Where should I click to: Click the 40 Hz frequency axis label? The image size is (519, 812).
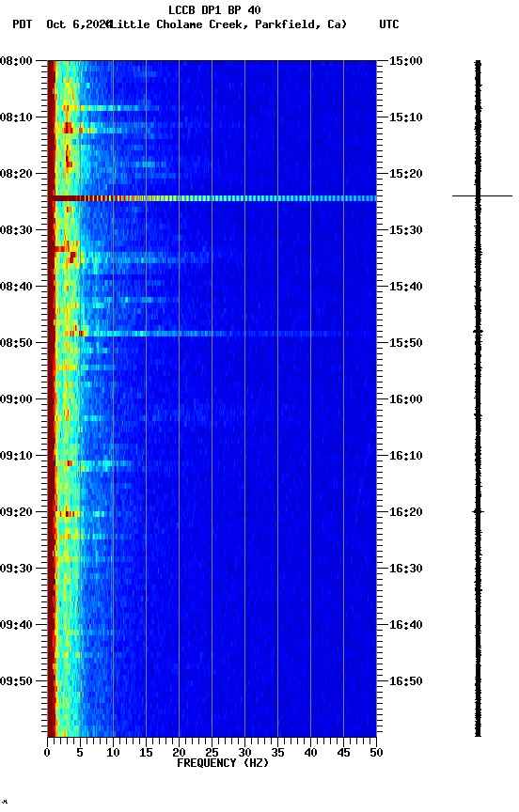coord(310,753)
